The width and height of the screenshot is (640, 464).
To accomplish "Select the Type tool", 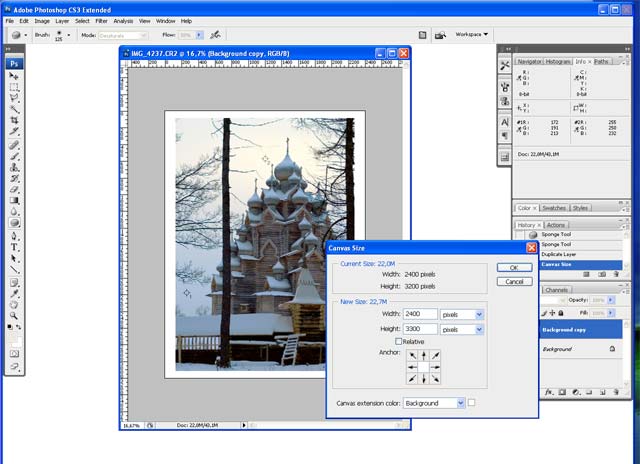I will [15, 246].
